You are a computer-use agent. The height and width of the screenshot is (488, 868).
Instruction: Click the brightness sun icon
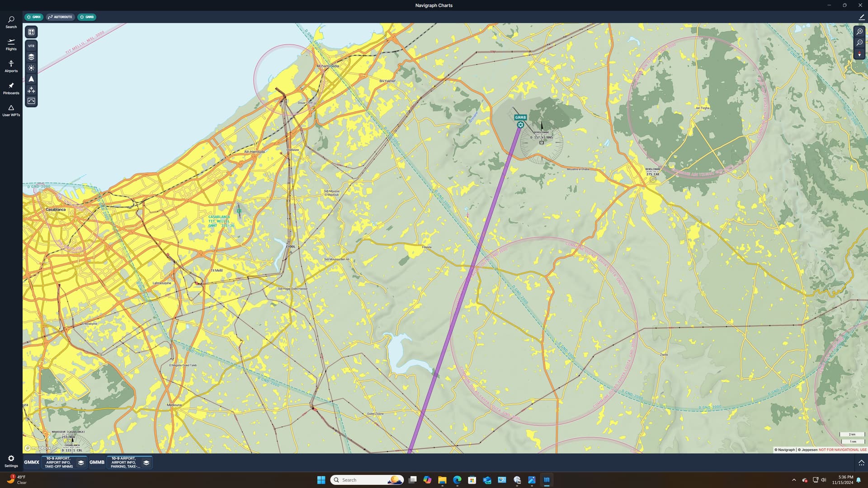[x=31, y=68]
